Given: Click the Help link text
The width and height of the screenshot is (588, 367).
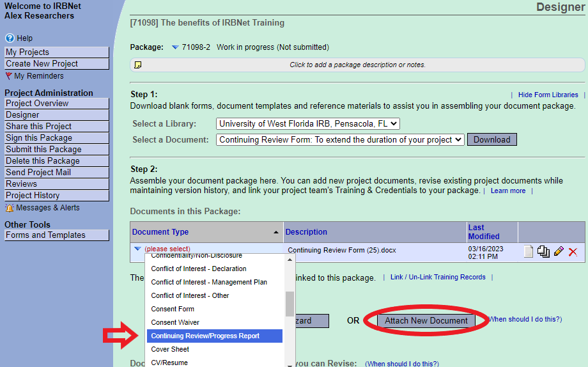Looking at the screenshot, I should (x=25, y=38).
